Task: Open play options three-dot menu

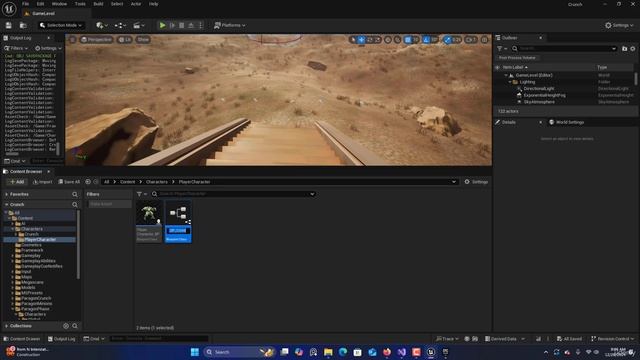Action: point(200,25)
